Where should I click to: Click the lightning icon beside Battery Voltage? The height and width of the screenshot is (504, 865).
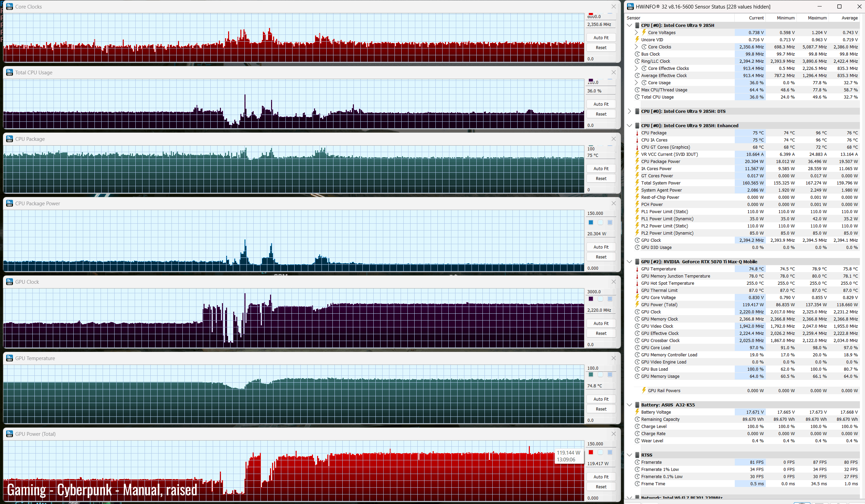(x=637, y=412)
